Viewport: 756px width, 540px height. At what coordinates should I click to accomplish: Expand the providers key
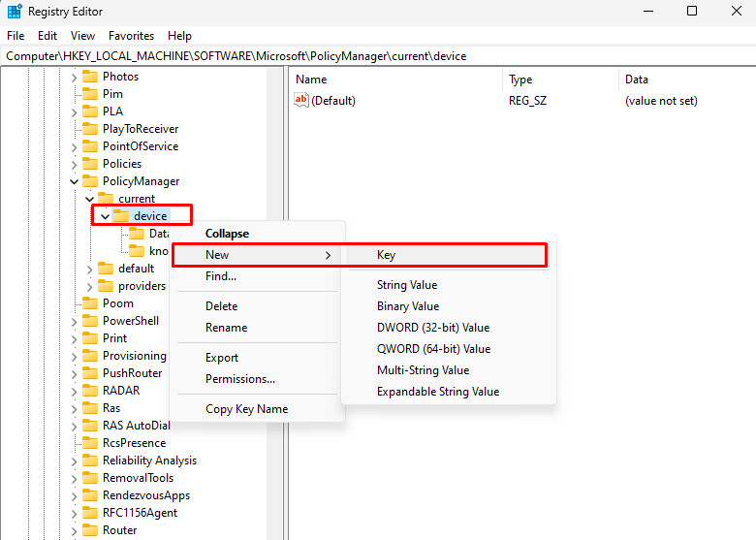tap(89, 287)
